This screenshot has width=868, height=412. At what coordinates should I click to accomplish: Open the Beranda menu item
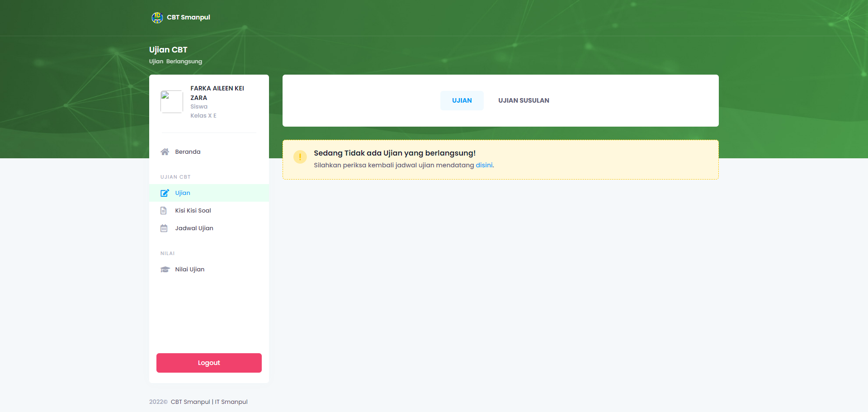tap(188, 152)
